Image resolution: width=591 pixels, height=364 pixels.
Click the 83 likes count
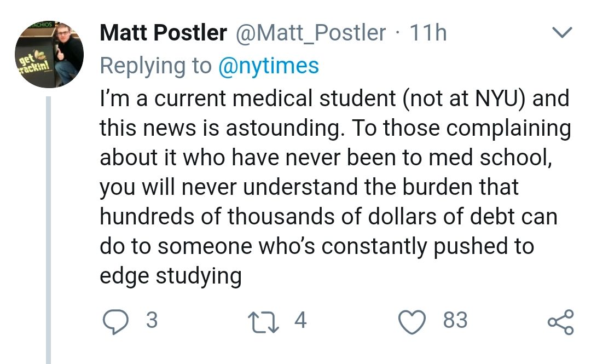455,320
